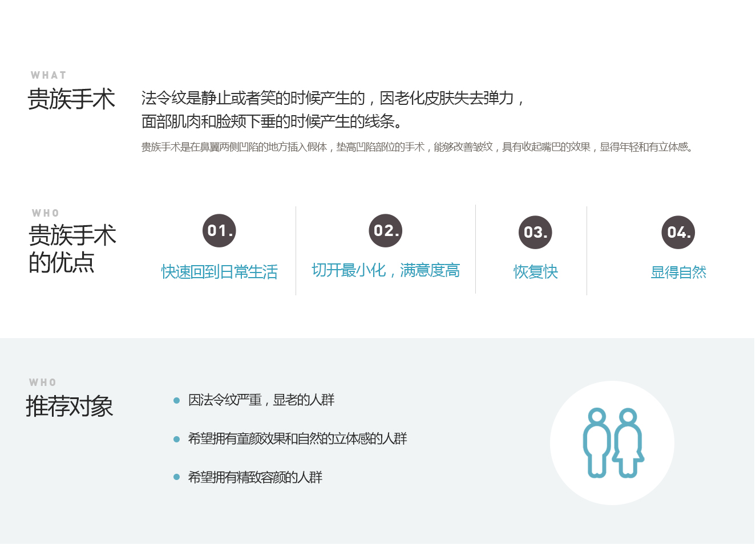Click the bullet dot before 因法令纹严重

coord(177,401)
